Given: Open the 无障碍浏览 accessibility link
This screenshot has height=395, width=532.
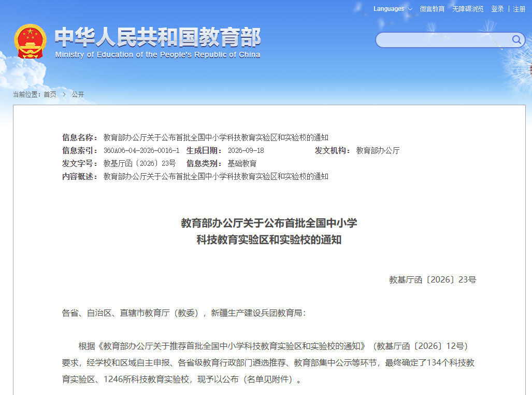Looking at the screenshot, I should coord(468,9).
